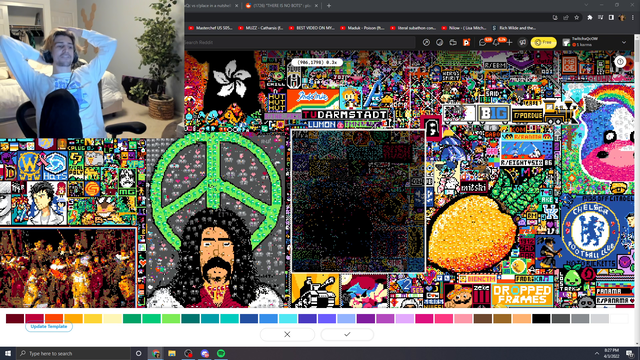Select the dark teal color swatch
Screen dimensions: 640x360
191,318
